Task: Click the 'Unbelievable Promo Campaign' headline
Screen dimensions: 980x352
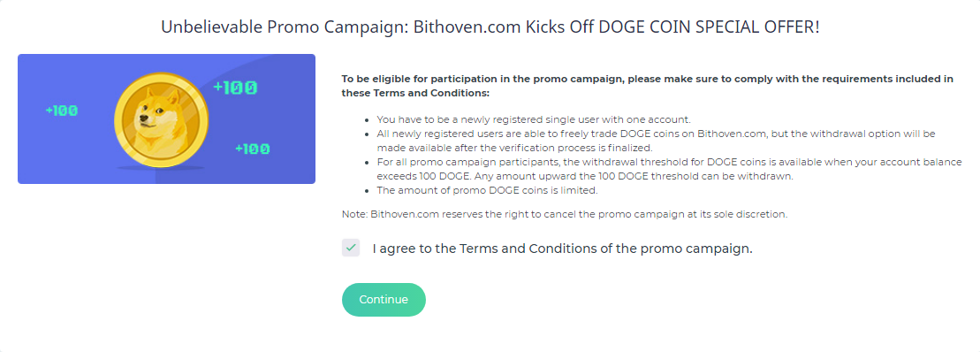Action: pos(490,27)
